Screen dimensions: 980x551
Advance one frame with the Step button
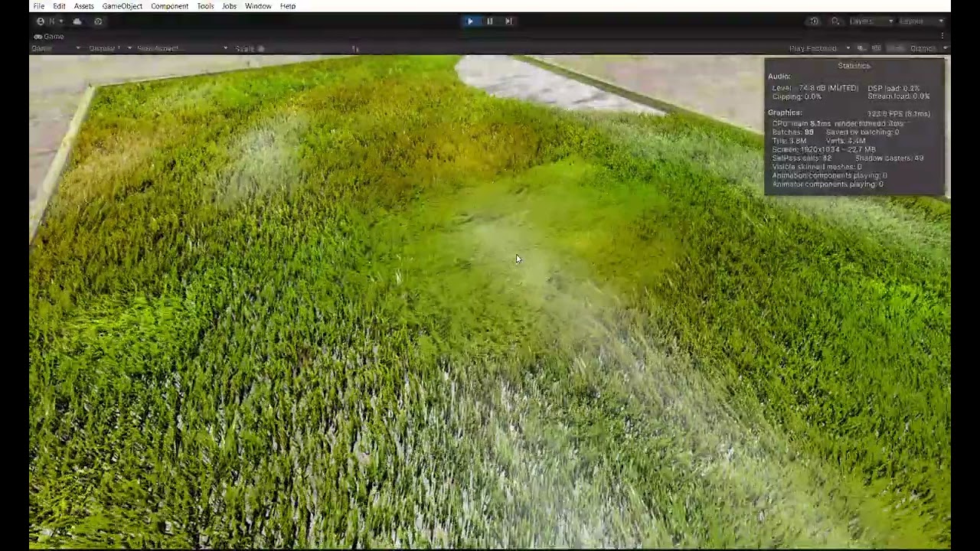pos(508,21)
